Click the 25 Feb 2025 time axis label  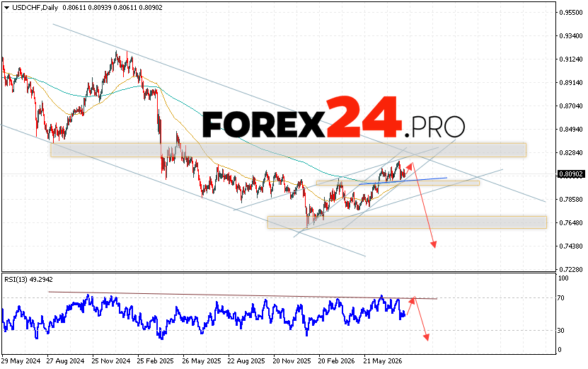(156, 361)
